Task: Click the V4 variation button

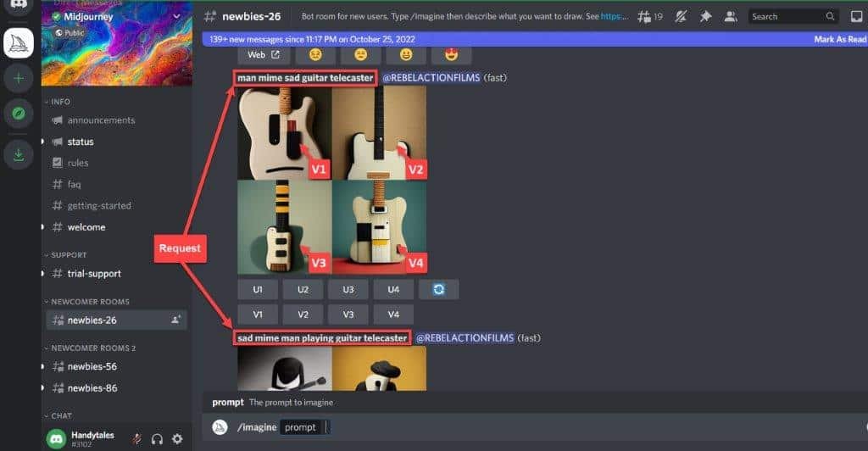Action: pyautogui.click(x=393, y=315)
